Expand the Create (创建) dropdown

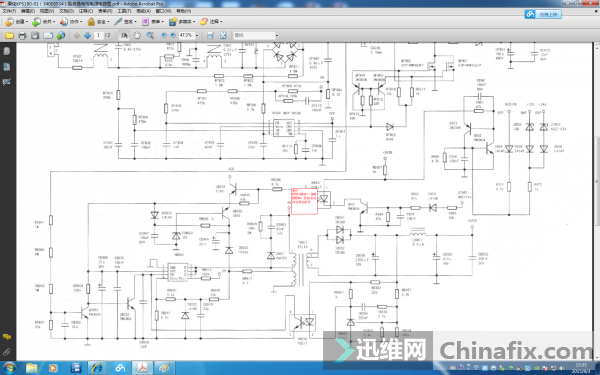[16, 22]
